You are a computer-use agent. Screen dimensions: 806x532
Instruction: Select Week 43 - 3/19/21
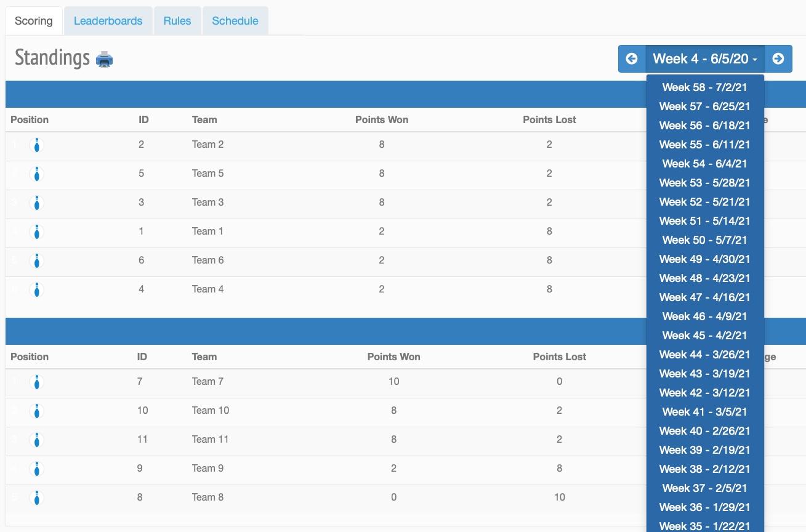[x=705, y=374]
